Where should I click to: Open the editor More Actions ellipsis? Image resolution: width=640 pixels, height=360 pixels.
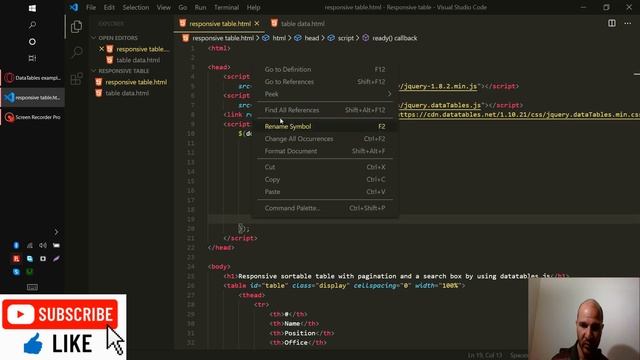[627, 23]
